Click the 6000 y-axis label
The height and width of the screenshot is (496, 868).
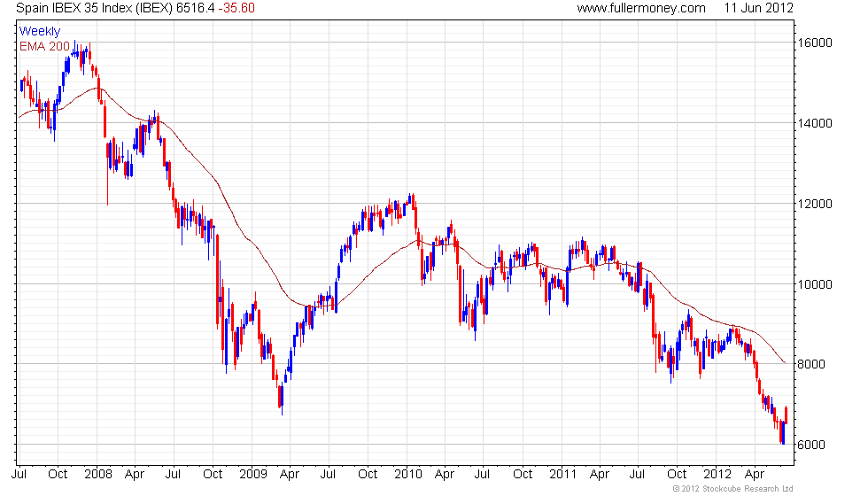[x=811, y=445]
